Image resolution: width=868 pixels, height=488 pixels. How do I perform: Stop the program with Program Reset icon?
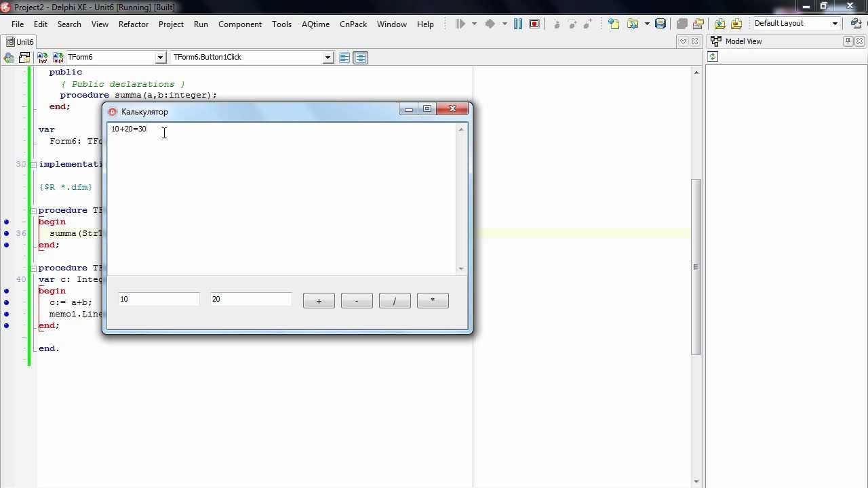coord(534,24)
